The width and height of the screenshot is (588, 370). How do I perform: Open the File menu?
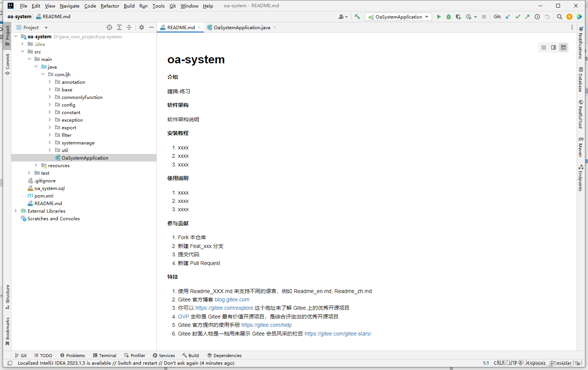tap(23, 6)
